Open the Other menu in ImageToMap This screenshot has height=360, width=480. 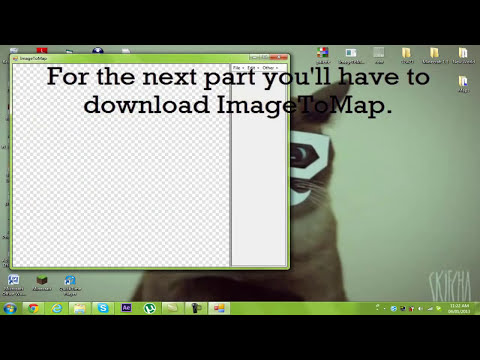[269, 68]
